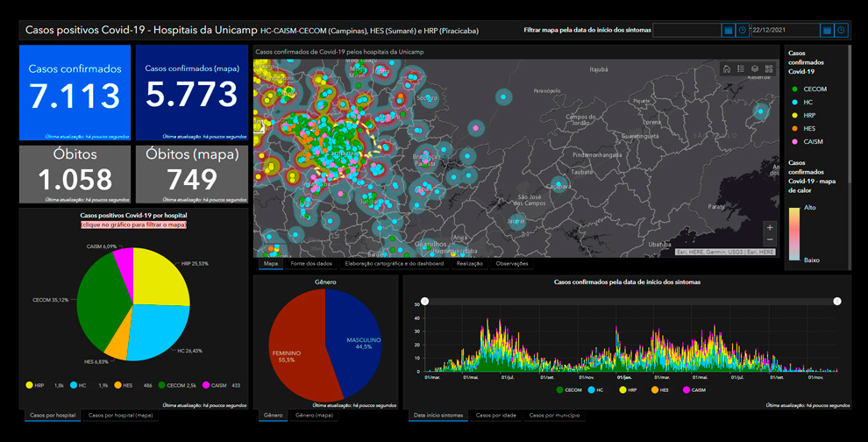Open the start date calendar picker

pyautogui.click(x=728, y=30)
